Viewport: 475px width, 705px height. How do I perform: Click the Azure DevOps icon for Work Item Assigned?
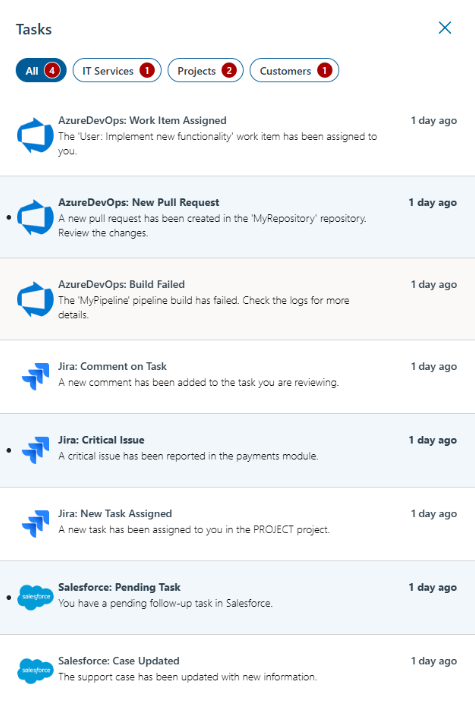coord(35,135)
